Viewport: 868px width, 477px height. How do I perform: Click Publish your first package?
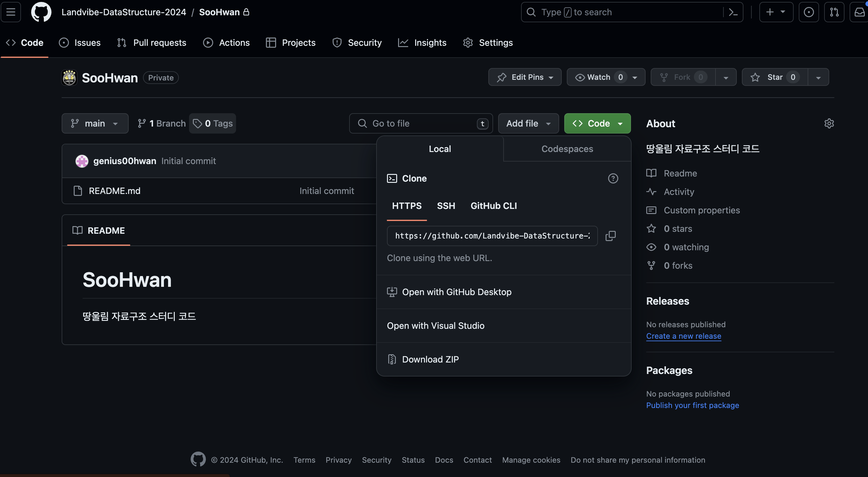click(692, 405)
